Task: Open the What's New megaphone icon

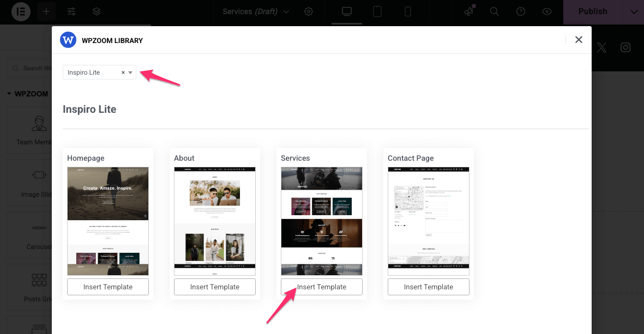Action: 468,11
